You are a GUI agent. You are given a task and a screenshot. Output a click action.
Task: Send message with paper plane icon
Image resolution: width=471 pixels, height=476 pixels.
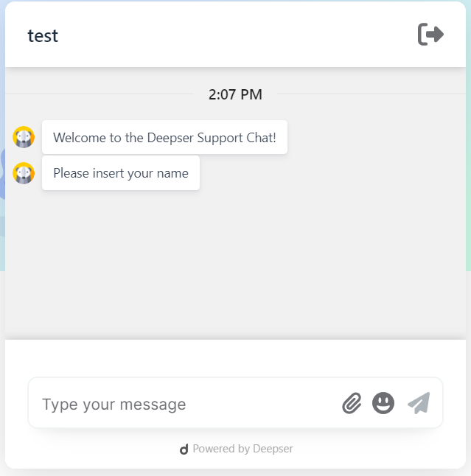click(419, 403)
